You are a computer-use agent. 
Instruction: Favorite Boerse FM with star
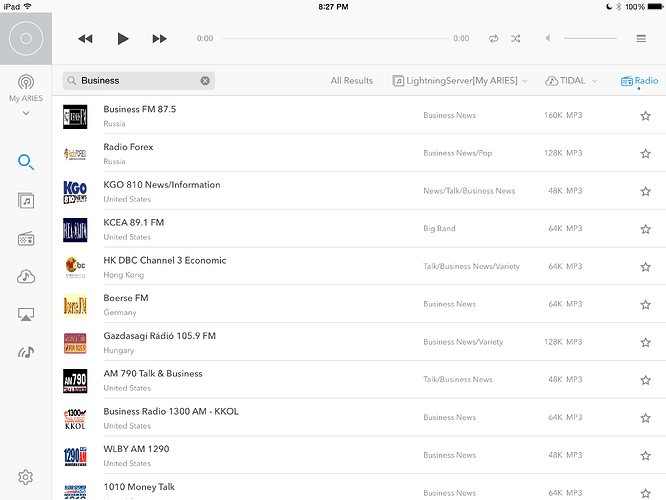pos(646,305)
